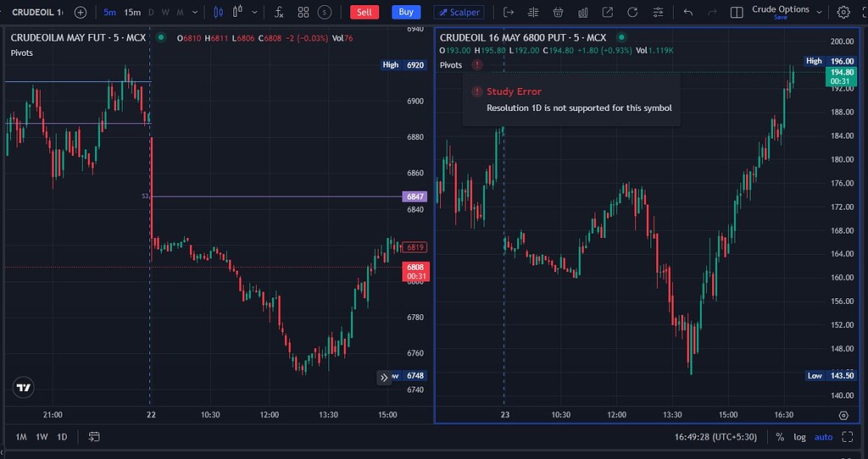
Task: Click the 6808 current price label
Action: pos(416,272)
